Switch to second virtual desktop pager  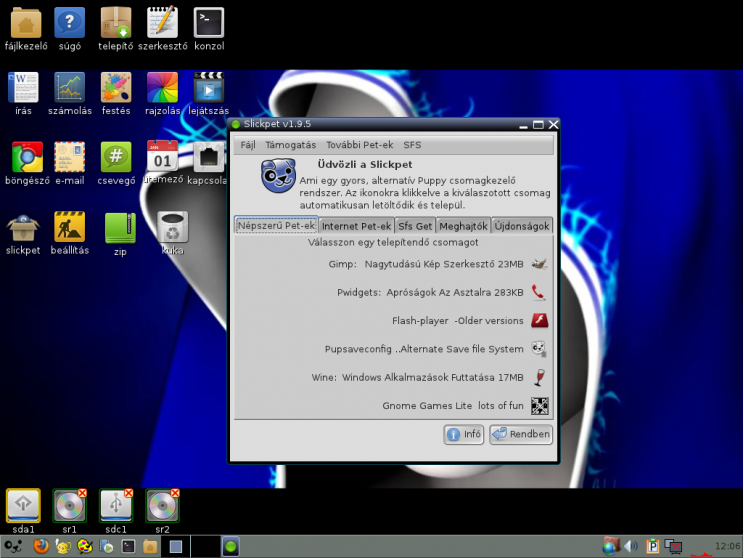(205, 547)
